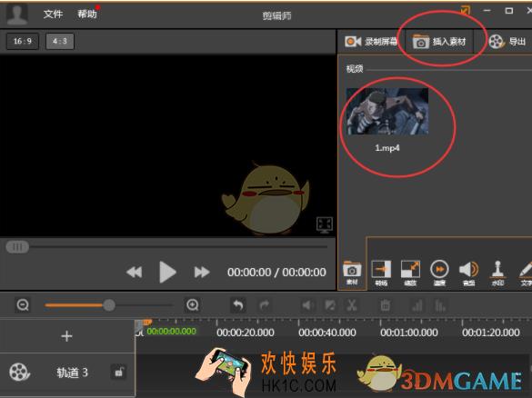Click the orange compact-mode window icon

pyautogui.click(x=466, y=11)
